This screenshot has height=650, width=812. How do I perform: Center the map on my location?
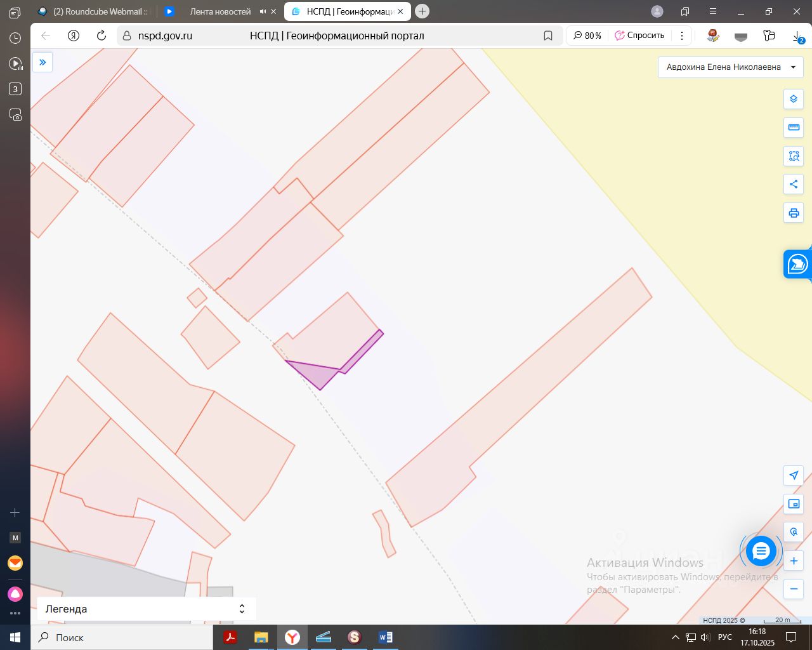794,475
